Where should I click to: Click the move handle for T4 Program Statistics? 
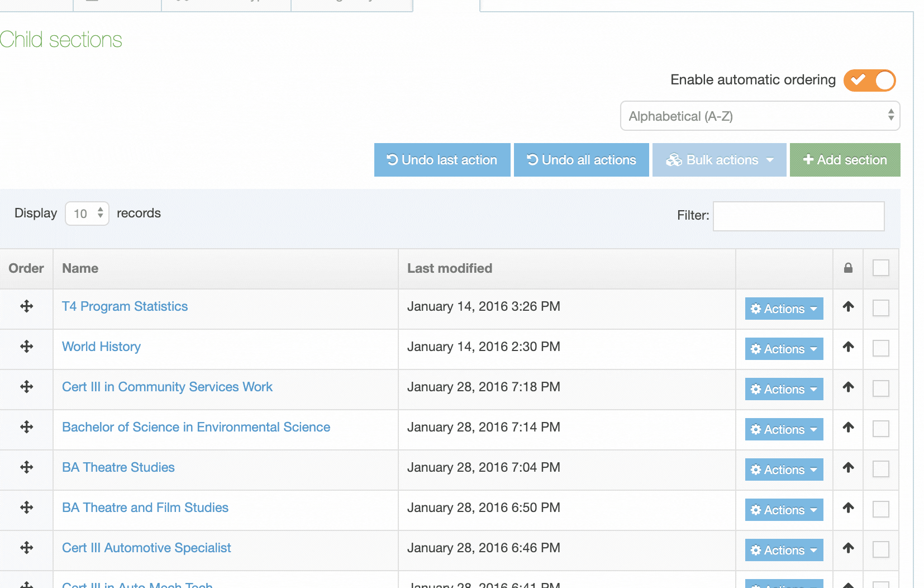tap(26, 306)
